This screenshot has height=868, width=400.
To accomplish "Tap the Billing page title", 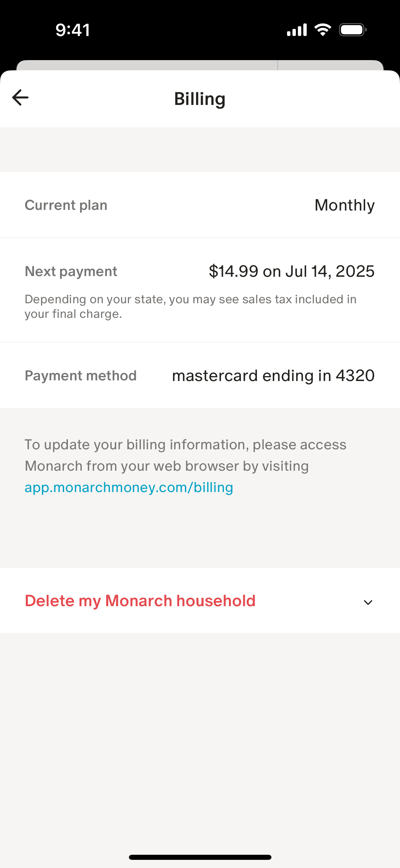I will [x=200, y=99].
